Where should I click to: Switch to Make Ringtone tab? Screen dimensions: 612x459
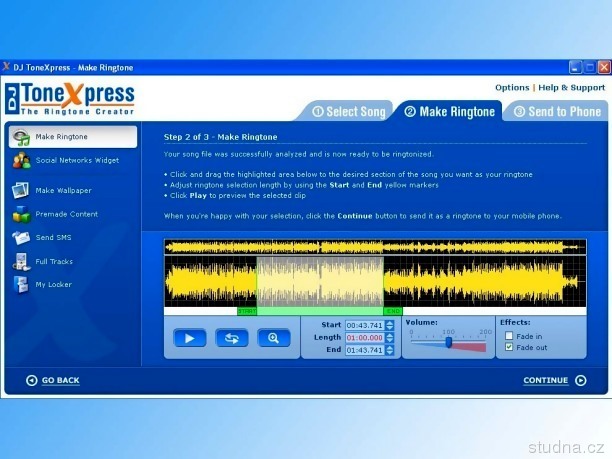point(450,112)
